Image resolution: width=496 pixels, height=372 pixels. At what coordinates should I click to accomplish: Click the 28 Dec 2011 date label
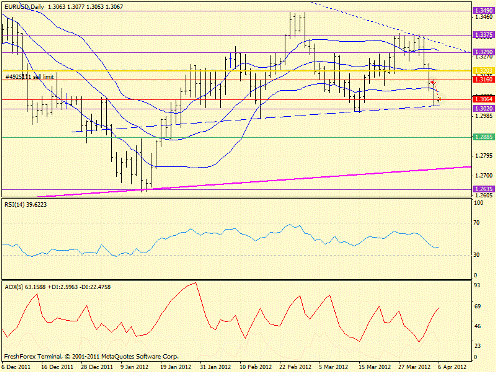click(97, 367)
